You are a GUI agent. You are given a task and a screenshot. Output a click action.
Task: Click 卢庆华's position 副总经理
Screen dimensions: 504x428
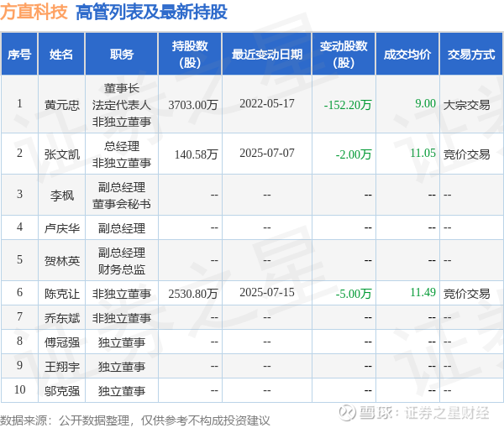point(122,228)
